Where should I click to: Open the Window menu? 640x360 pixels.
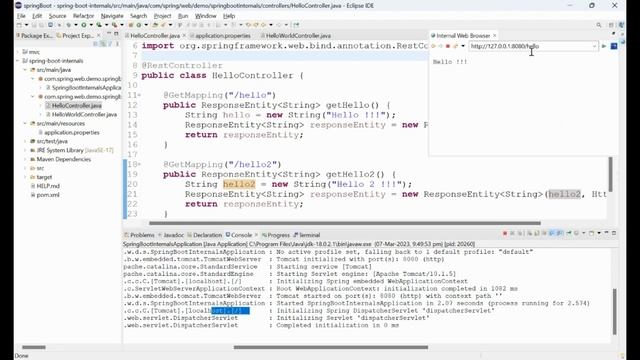pyautogui.click(x=205, y=16)
